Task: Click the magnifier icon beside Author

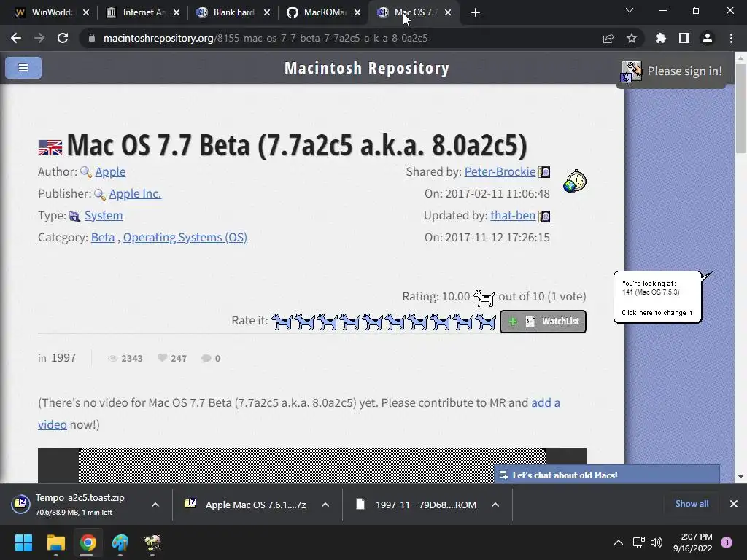Action: point(86,172)
